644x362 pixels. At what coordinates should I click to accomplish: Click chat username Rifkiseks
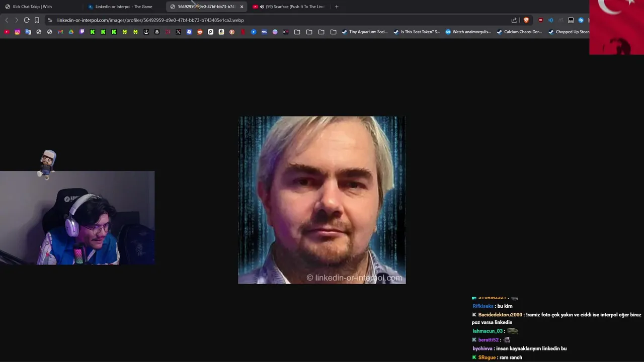(483, 306)
